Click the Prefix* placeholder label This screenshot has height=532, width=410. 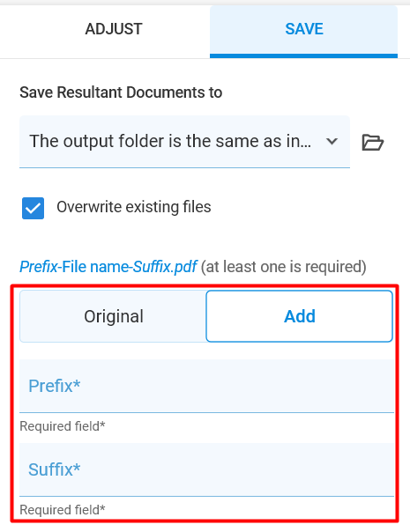click(55, 386)
